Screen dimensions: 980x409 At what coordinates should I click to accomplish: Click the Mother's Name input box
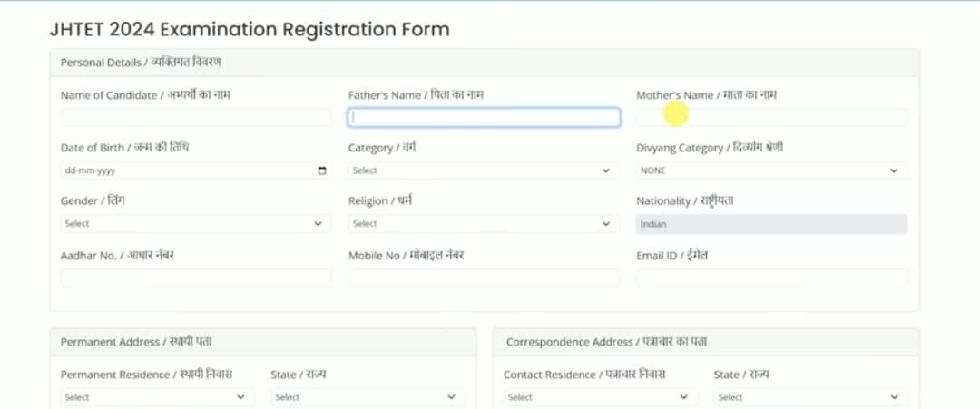[x=771, y=118]
